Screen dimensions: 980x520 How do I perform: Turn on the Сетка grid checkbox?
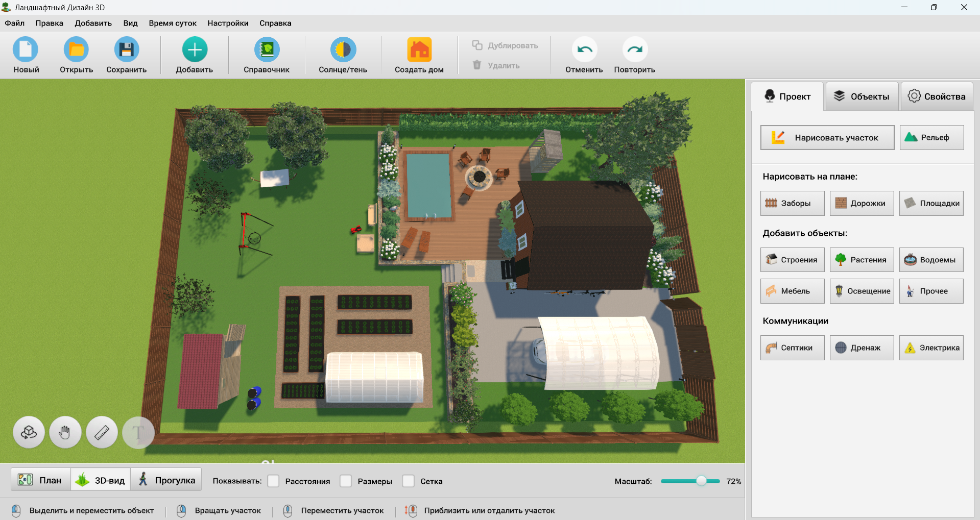pos(409,481)
